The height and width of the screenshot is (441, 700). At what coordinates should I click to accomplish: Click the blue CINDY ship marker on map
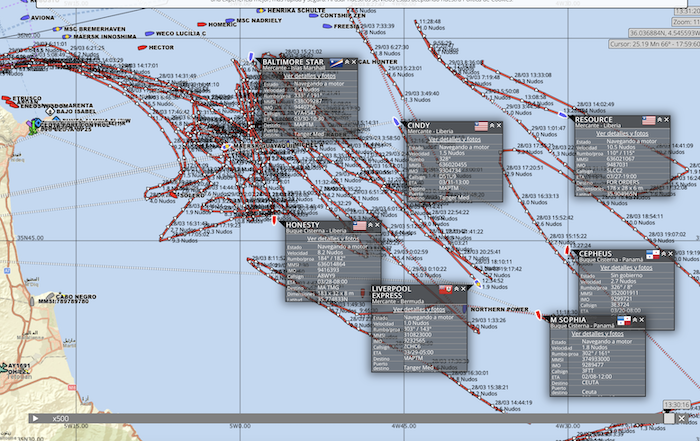[x=396, y=121]
